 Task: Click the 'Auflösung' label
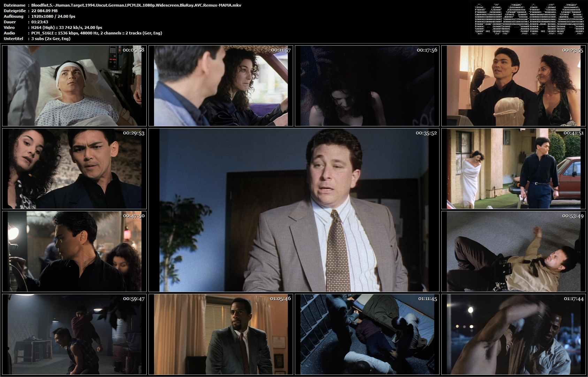(14, 16)
